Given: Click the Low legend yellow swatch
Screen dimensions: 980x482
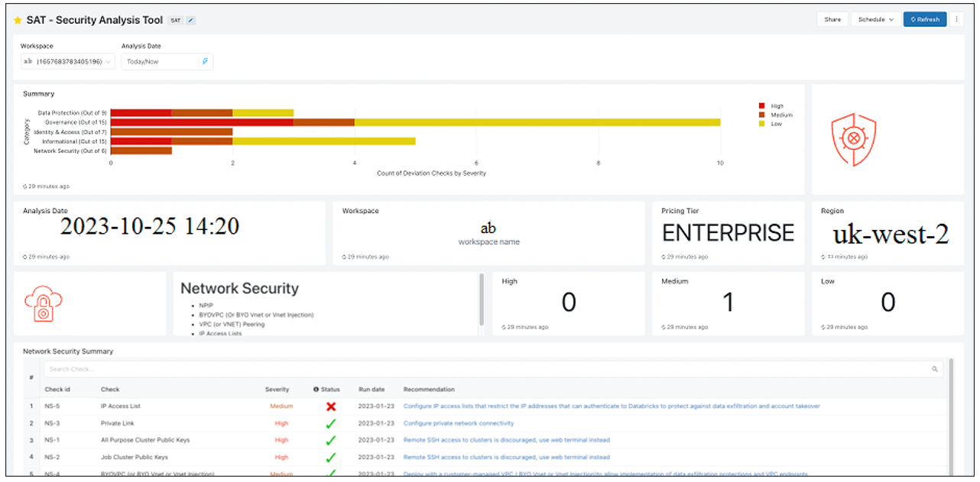Looking at the screenshot, I should (761, 123).
